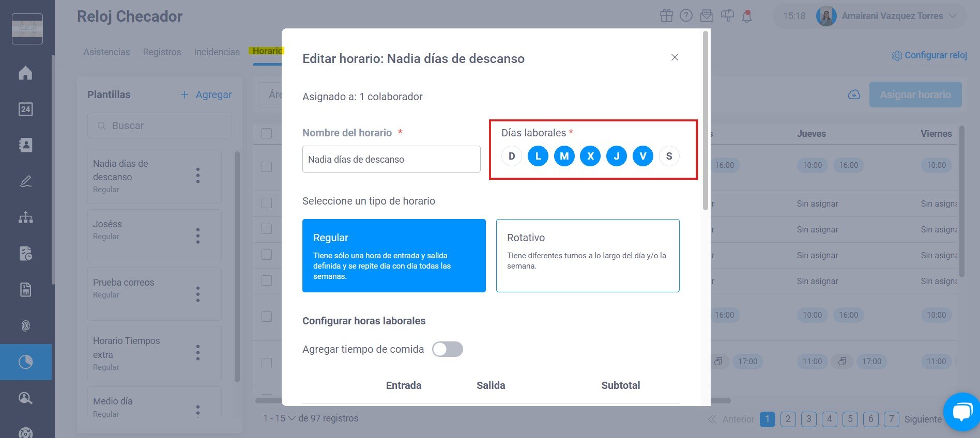Open the home icon in sidebar

click(25, 73)
